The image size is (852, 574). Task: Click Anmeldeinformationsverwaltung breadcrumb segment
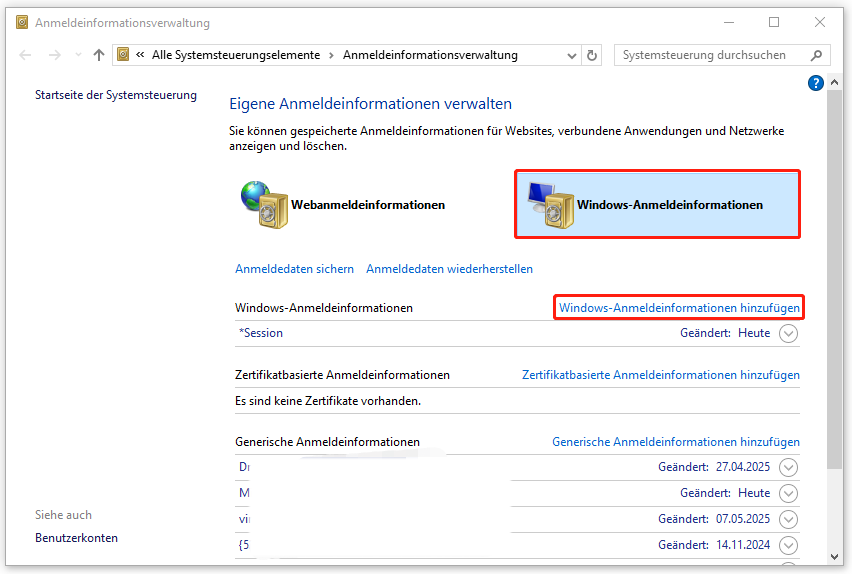coord(430,55)
